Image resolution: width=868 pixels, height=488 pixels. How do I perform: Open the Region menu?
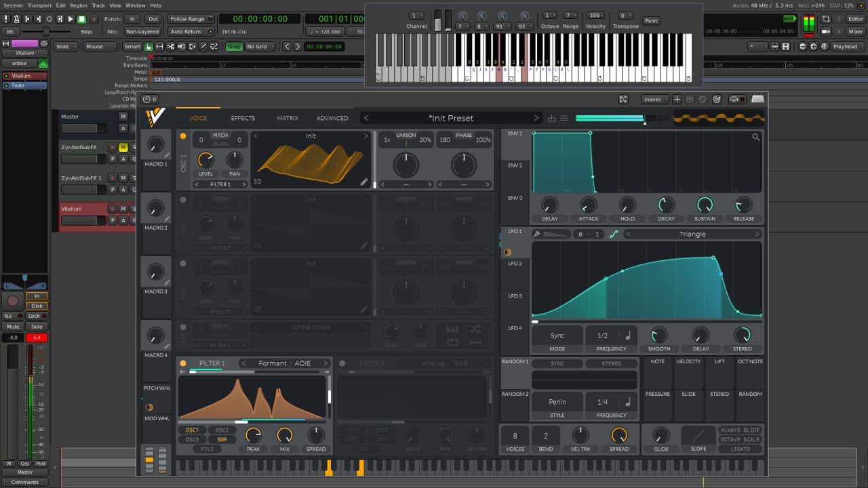(x=78, y=5)
